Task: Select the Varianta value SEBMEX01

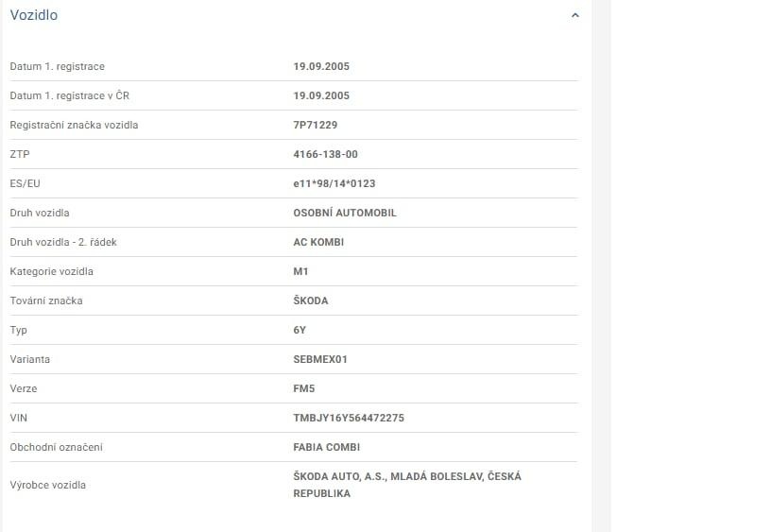Action: pyautogui.click(x=320, y=359)
